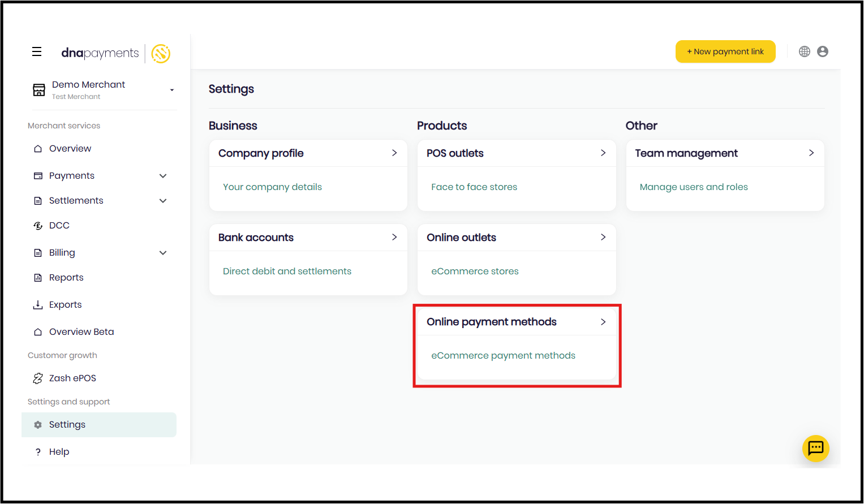
Task: Open the user account profile icon
Action: click(823, 51)
